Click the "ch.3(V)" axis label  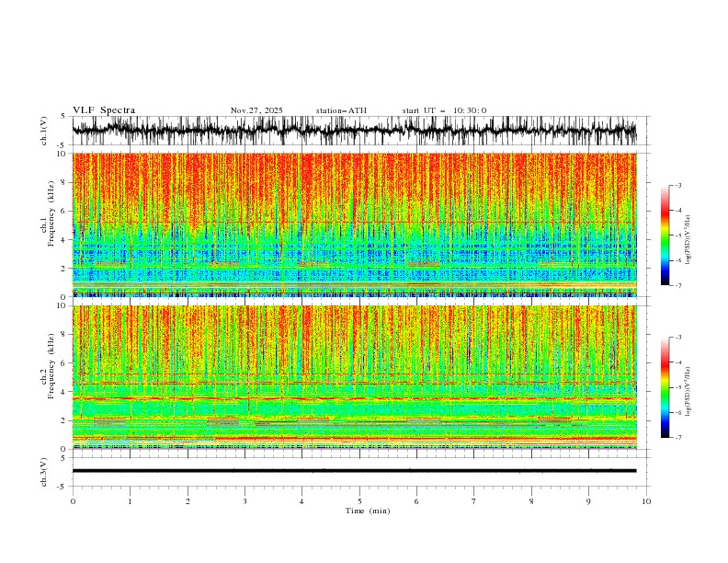44,472
